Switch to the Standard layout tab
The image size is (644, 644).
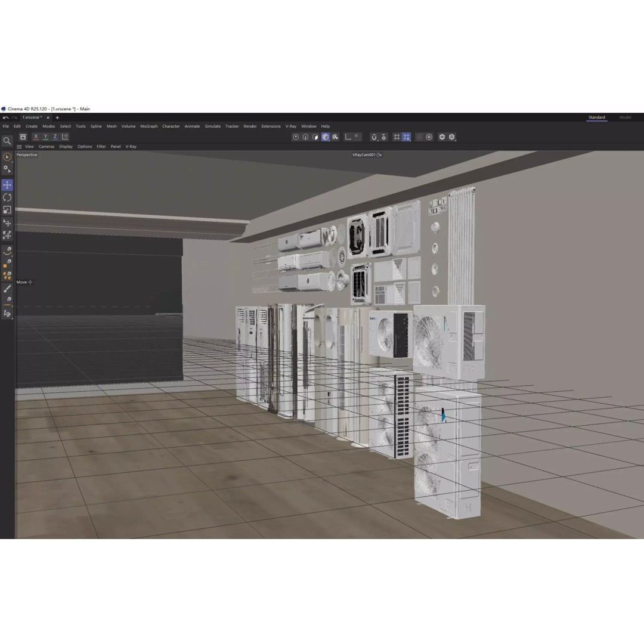[597, 117]
